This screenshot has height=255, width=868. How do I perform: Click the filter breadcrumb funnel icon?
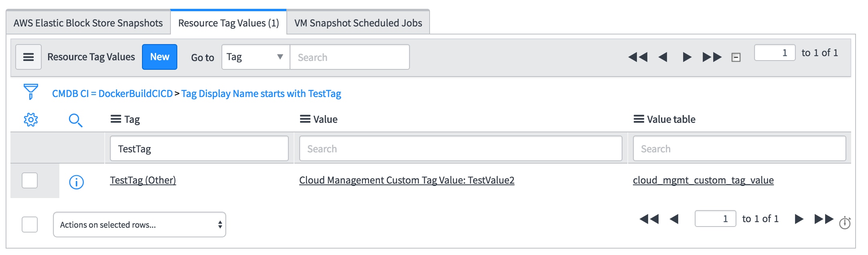30,92
